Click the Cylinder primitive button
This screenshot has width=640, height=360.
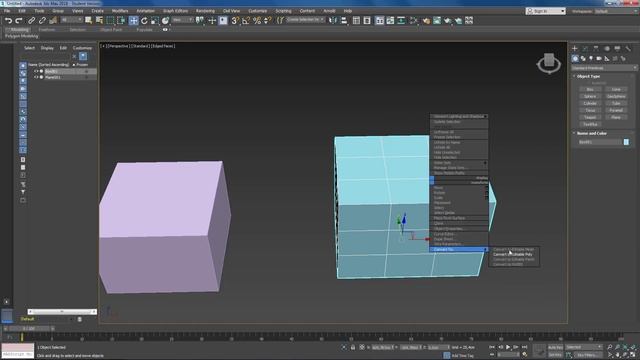point(590,103)
